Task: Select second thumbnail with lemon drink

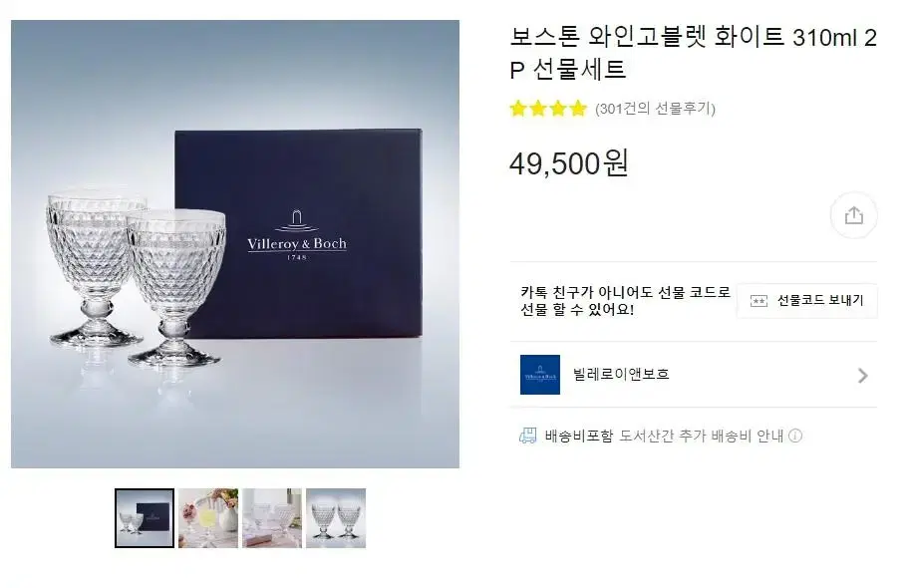Action: coord(208,518)
